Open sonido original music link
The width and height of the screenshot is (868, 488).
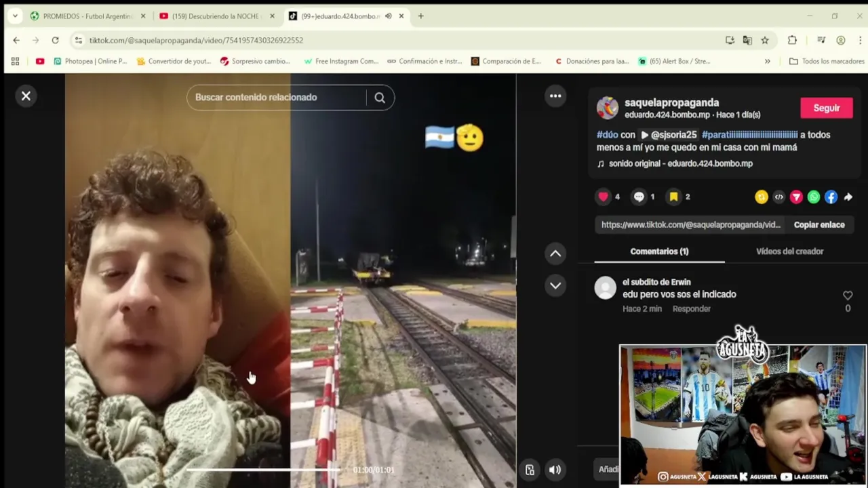click(x=675, y=163)
